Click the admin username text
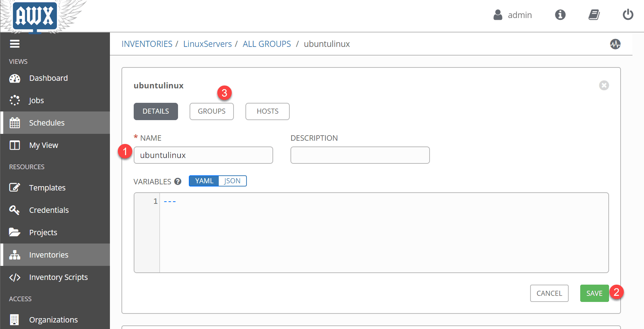The image size is (644, 329). point(520,15)
